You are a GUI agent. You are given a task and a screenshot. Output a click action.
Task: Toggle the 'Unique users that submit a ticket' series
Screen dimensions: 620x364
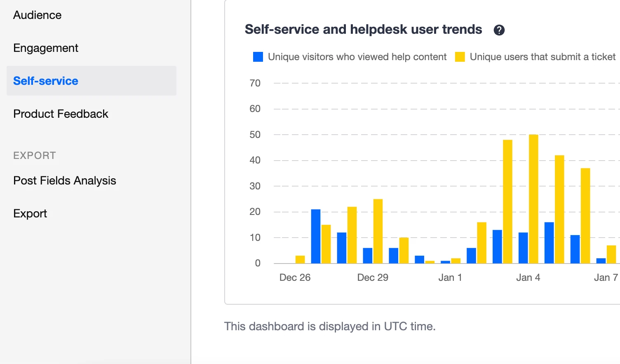point(542,57)
